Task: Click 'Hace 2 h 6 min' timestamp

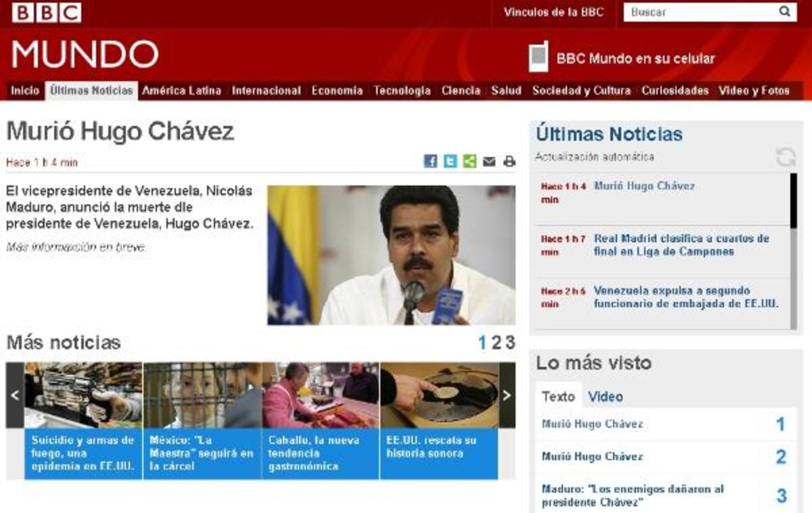Action: (563, 297)
